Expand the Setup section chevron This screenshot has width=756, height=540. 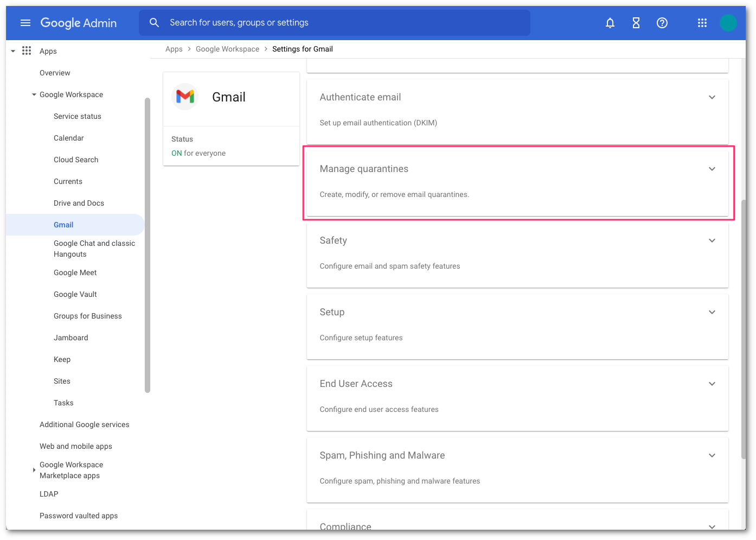click(712, 312)
